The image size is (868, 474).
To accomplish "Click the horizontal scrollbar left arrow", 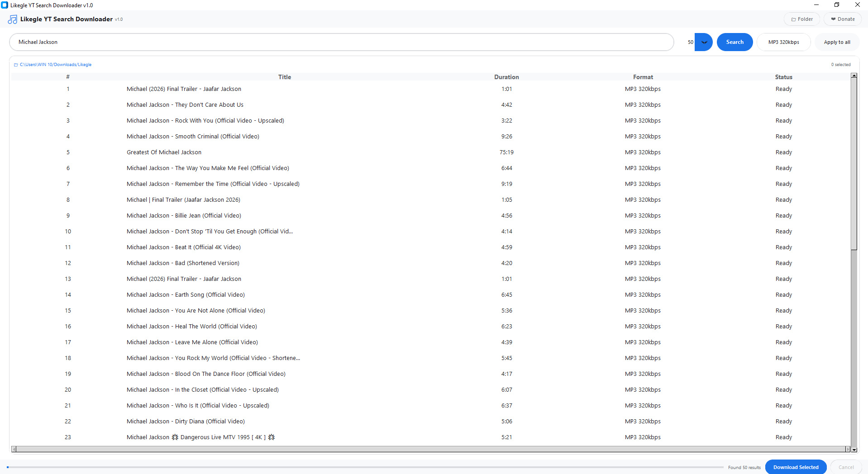I will click(14, 449).
